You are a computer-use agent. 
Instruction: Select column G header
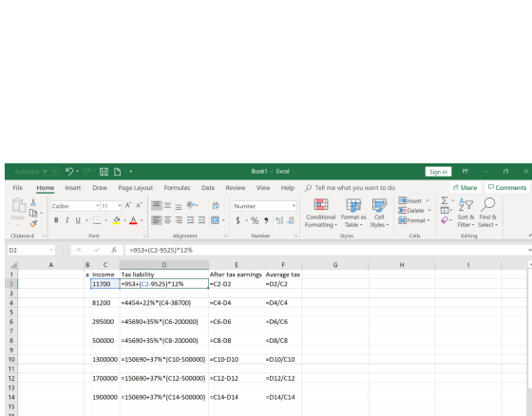[x=335, y=265]
